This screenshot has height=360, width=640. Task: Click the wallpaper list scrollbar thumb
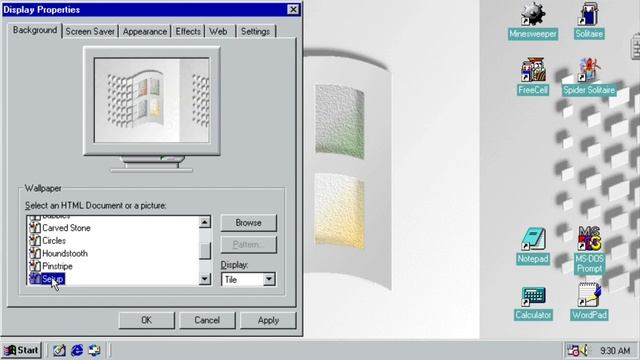point(205,251)
